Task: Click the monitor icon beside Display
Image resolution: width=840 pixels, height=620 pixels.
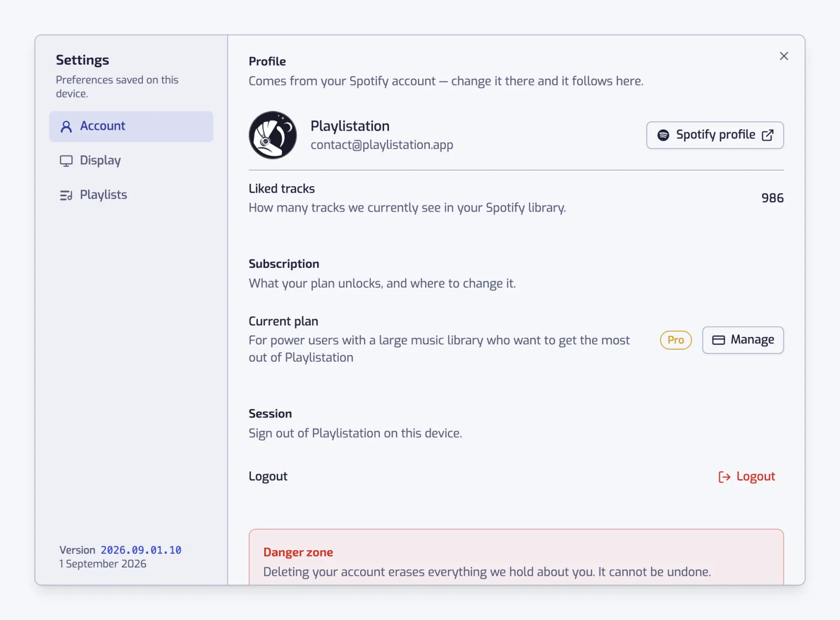Action: coord(66,161)
